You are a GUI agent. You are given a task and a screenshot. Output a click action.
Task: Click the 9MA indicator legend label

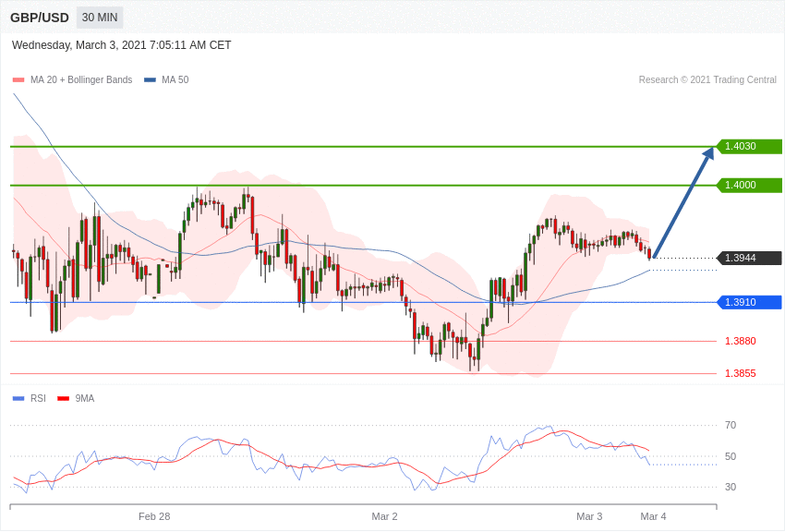pyautogui.click(x=85, y=398)
